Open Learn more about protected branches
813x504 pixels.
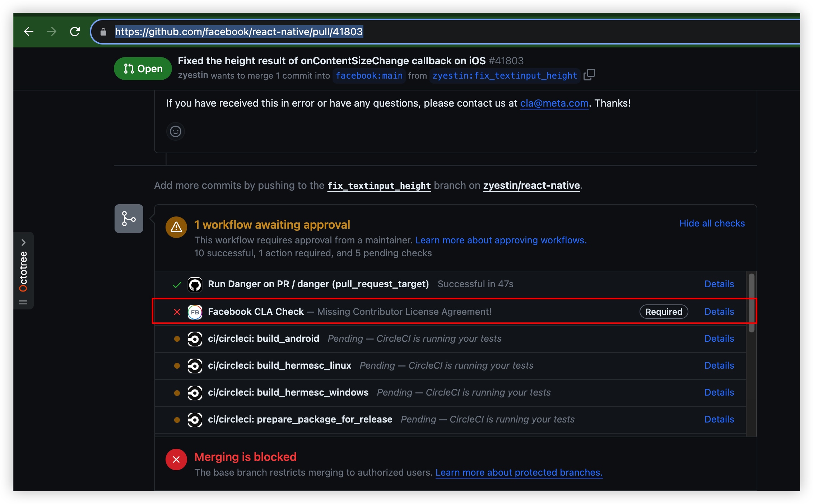point(519,472)
